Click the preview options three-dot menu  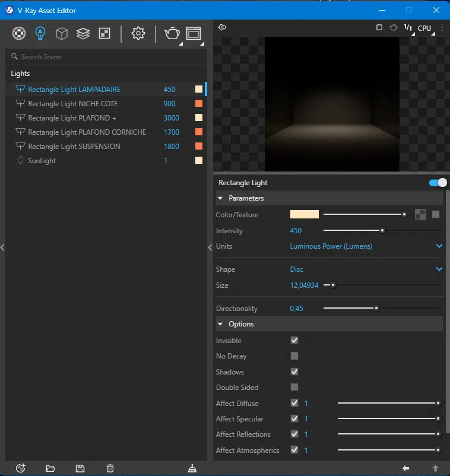point(442,28)
